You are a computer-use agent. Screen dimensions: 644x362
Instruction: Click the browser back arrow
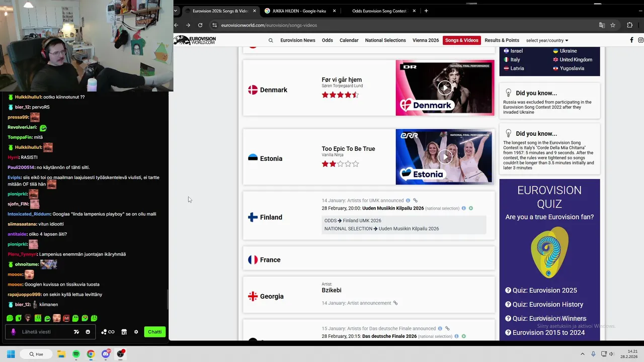pyautogui.click(x=176, y=25)
